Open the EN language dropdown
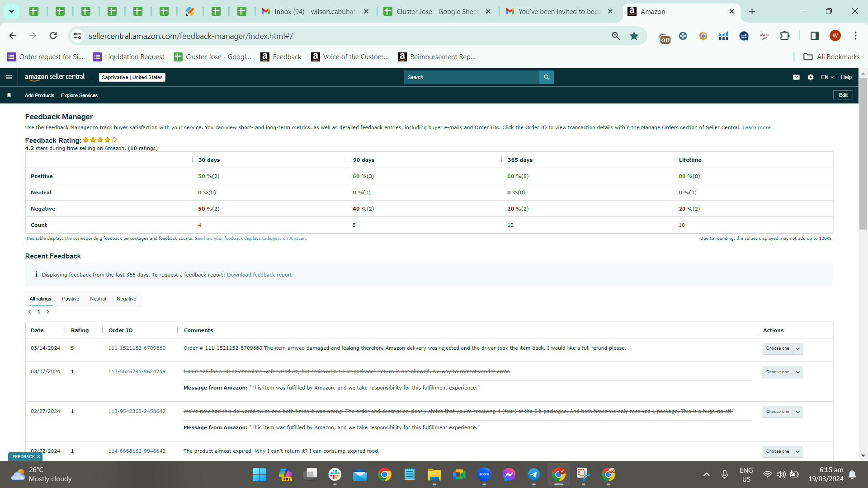The height and width of the screenshot is (488, 868). pos(827,77)
